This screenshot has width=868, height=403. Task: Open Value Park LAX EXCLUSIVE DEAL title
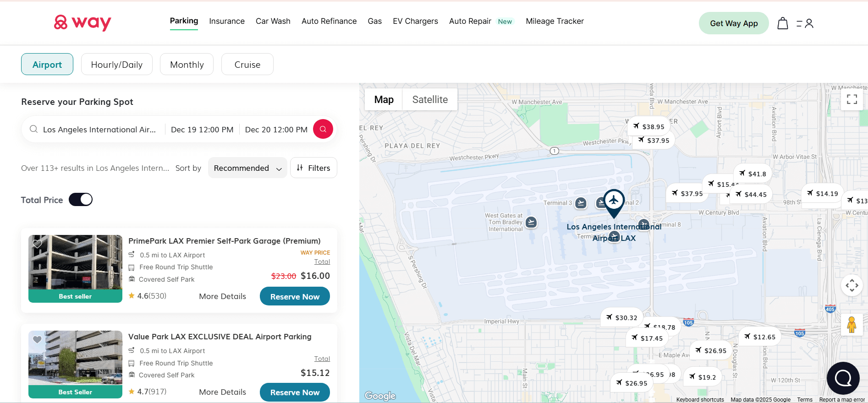pos(220,337)
